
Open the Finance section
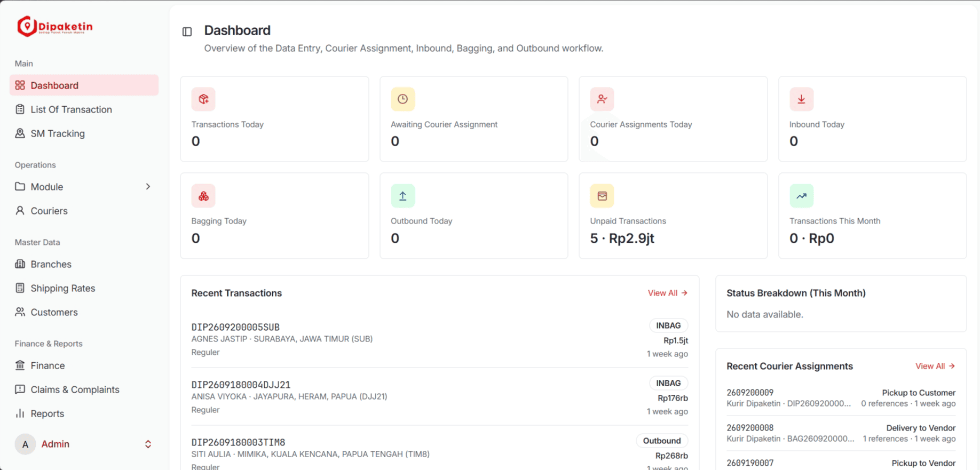[x=84, y=365]
